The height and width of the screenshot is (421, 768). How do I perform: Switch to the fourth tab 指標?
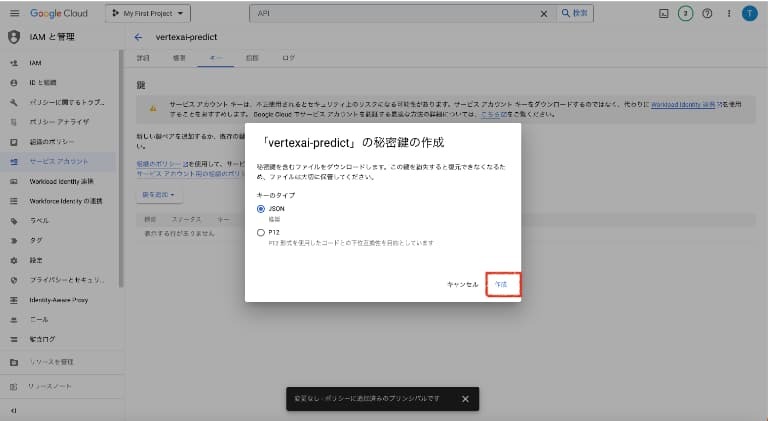click(252, 58)
